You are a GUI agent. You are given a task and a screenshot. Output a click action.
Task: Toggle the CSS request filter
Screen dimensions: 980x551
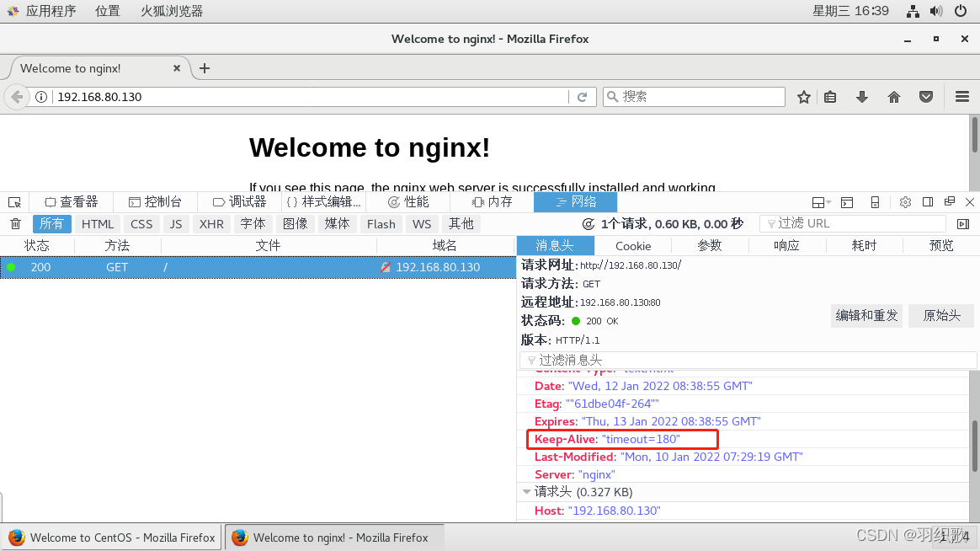pos(141,224)
